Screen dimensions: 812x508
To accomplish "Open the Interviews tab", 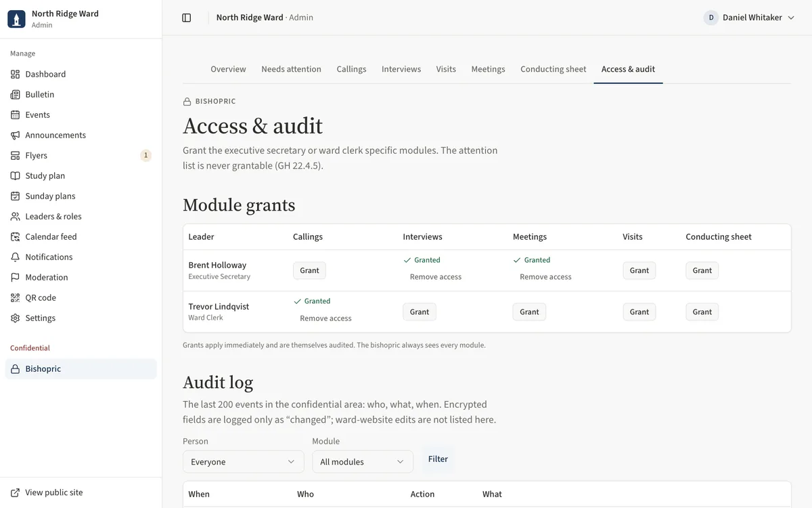I will 401,69.
